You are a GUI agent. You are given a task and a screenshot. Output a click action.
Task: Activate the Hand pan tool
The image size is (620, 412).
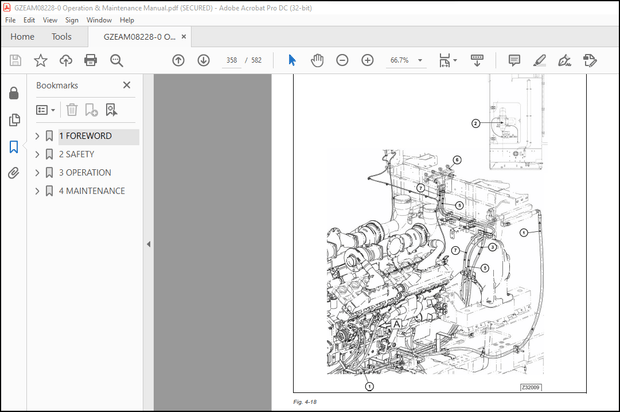click(317, 60)
